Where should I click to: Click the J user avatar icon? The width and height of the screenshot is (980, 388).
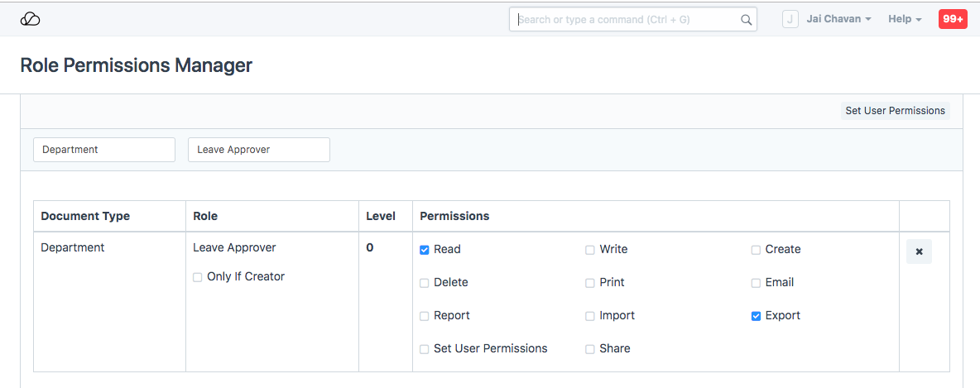(790, 19)
